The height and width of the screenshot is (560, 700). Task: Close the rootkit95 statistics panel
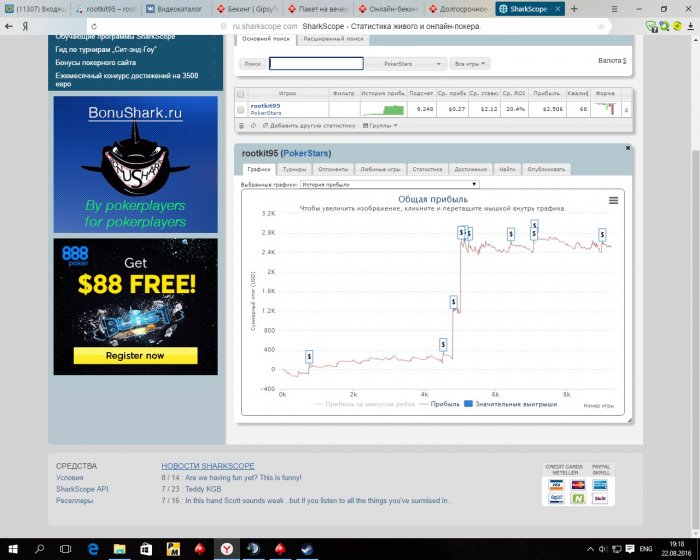pos(628,148)
